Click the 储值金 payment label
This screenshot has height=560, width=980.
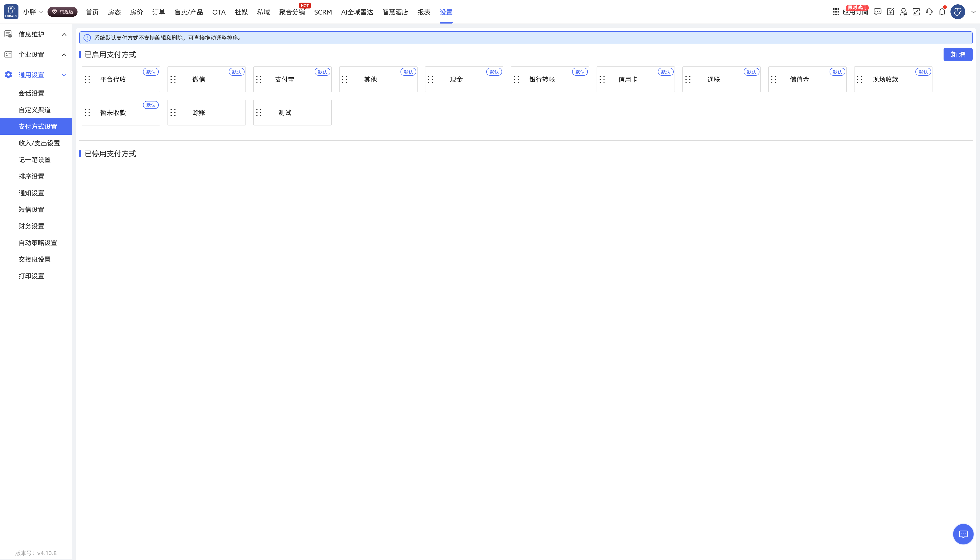[799, 79]
